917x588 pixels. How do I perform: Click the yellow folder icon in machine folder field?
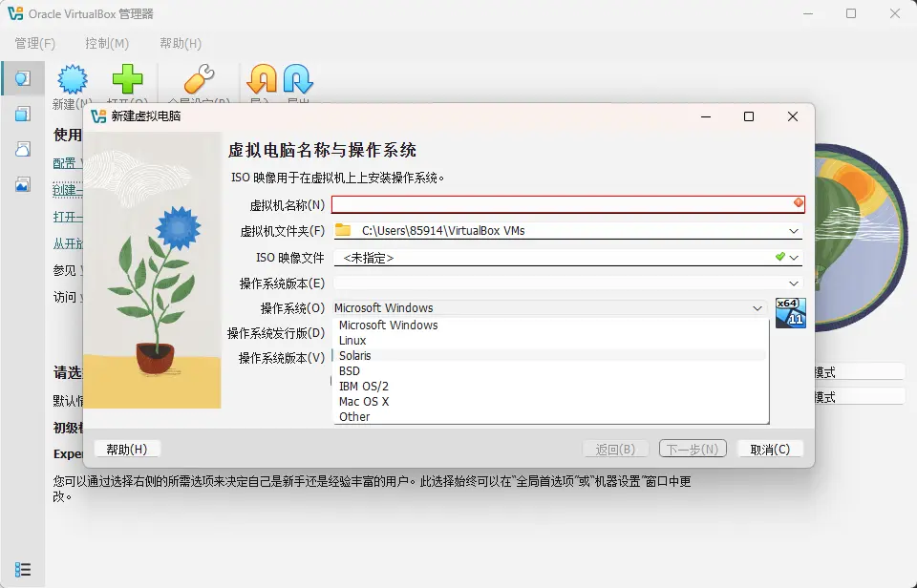(x=343, y=230)
